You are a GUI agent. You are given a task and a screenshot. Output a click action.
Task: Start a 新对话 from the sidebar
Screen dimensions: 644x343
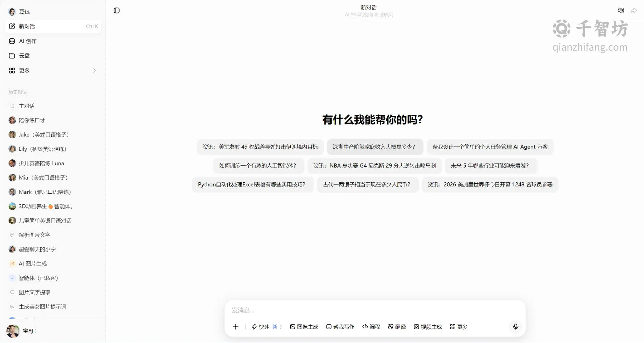(53, 26)
